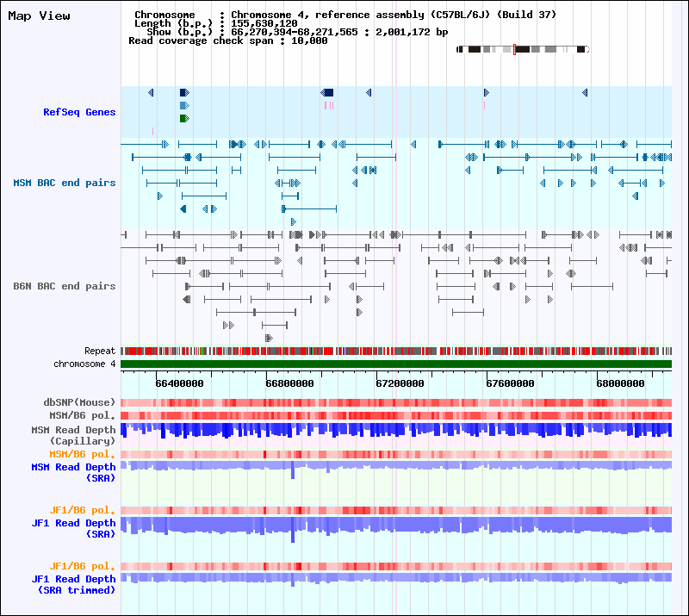Click the arrow pair in the bottom B6N BAC row

point(269,338)
